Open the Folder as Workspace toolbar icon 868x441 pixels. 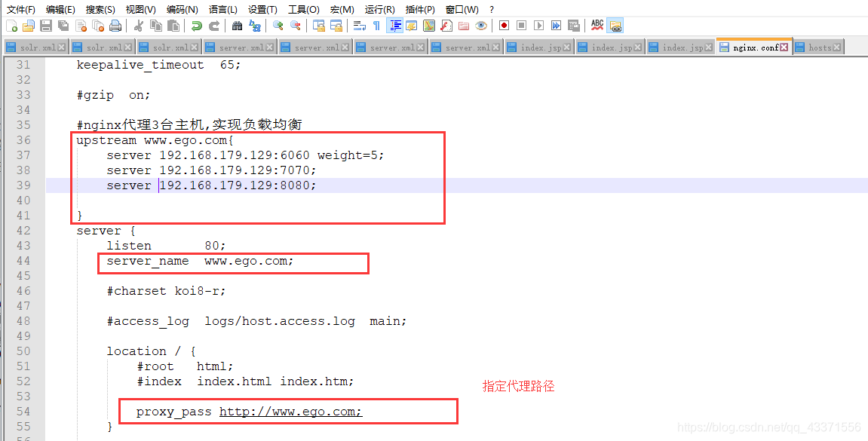tap(463, 26)
